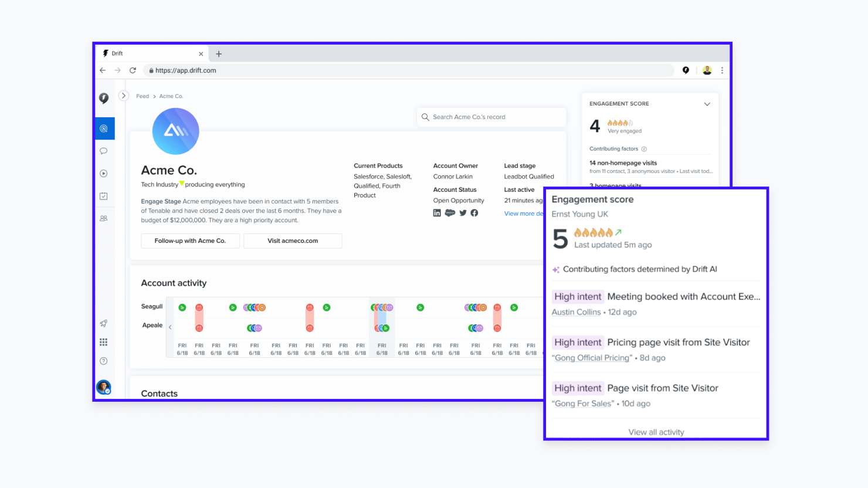This screenshot has height=488, width=868.
Task: Close the Drift browser tab
Action: (201, 54)
